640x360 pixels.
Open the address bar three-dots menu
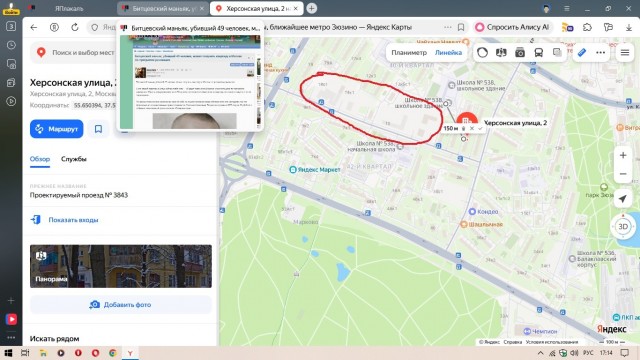click(448, 27)
